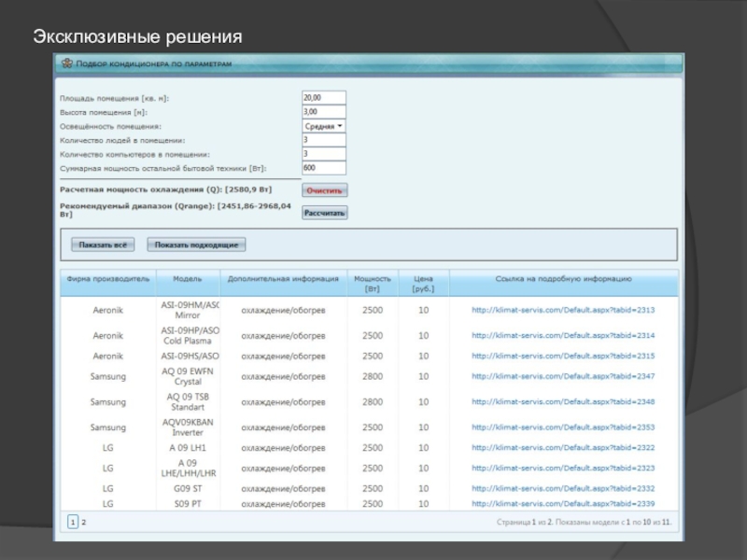Screen dimensions: 747x560
Task: Select model A 09 LHE/LHH/LHR cell
Action: click(x=188, y=469)
